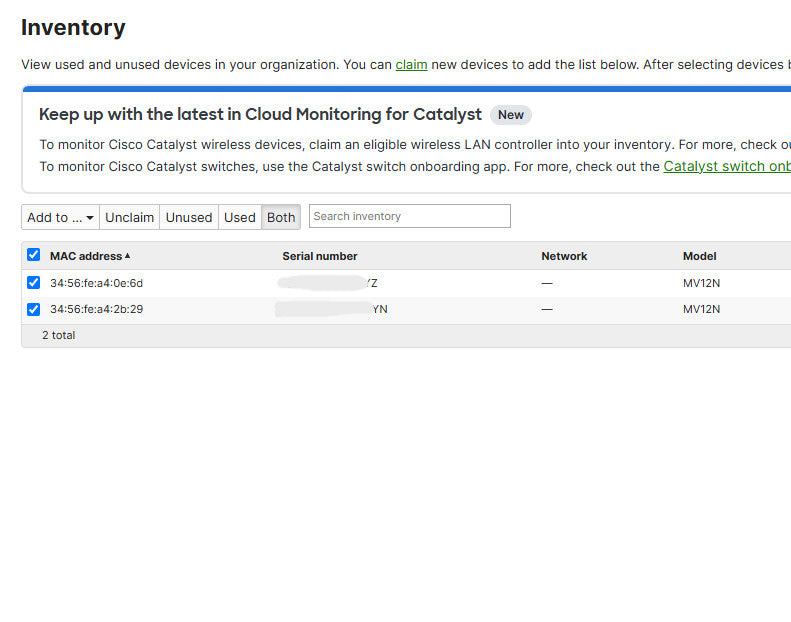Select MAC address 34:56:fe:a4:0e:6d text
Screen dimensions: 791x622
pos(96,283)
